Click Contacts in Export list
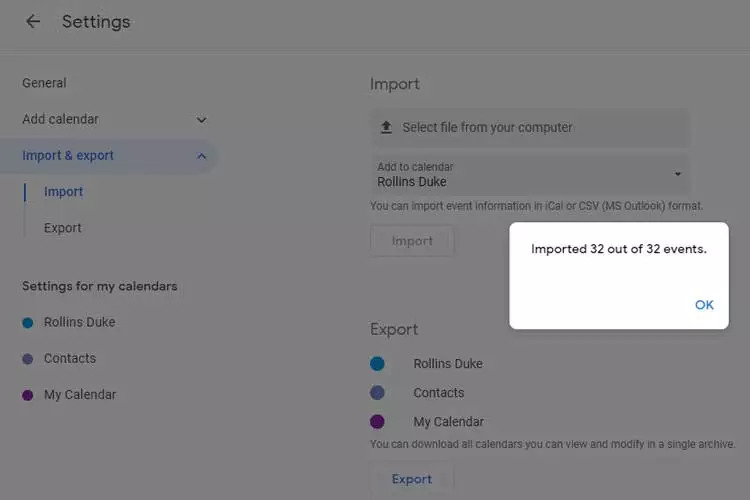 pyautogui.click(x=439, y=393)
